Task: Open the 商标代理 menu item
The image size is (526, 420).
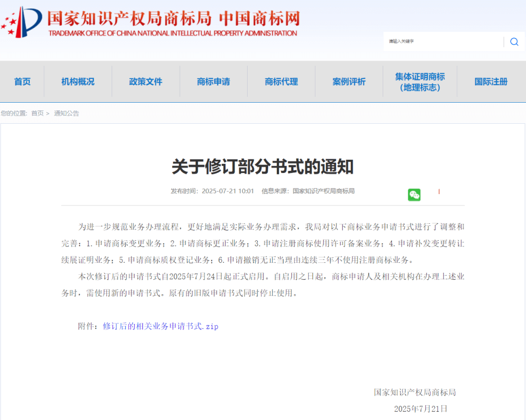Action: point(281,82)
